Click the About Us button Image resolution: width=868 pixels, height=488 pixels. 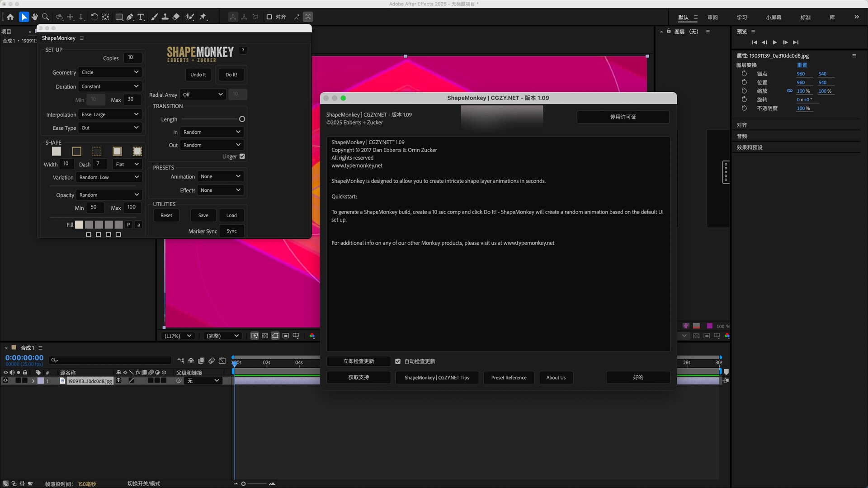click(556, 378)
